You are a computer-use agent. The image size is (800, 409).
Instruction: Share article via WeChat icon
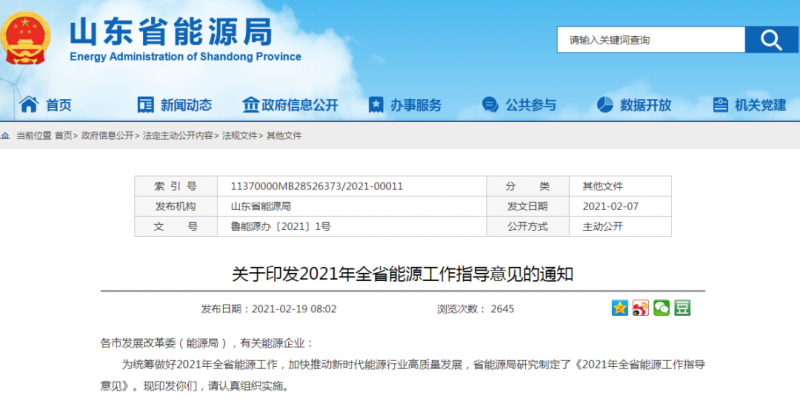tap(661, 308)
